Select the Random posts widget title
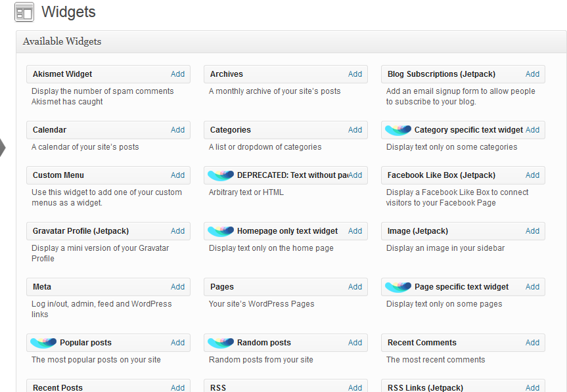The height and width of the screenshot is (392, 567). click(x=264, y=343)
